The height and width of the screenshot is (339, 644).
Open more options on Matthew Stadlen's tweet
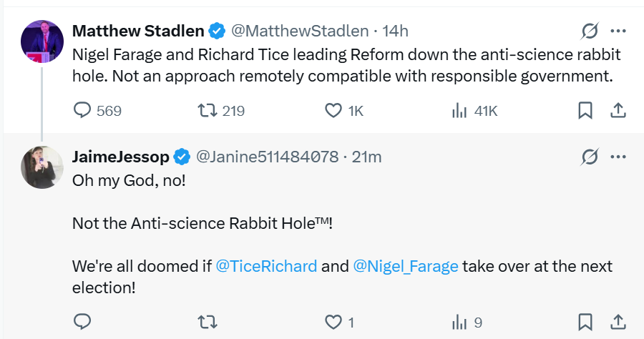(618, 31)
